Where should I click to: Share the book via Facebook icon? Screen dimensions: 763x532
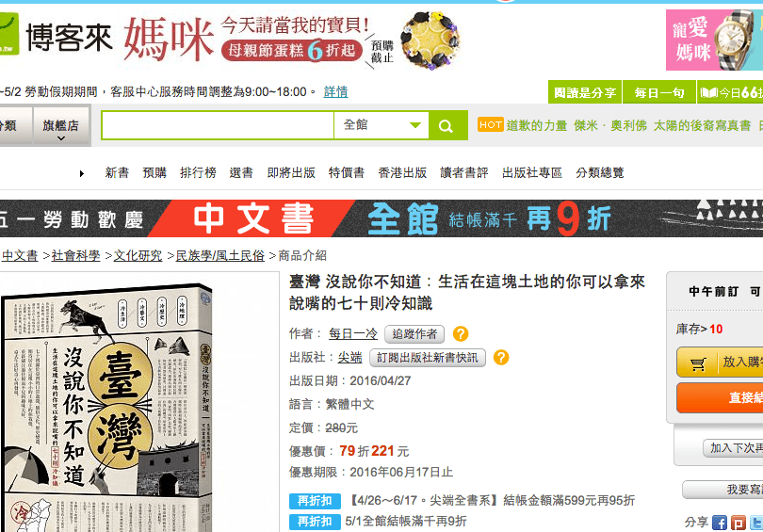tap(720, 523)
